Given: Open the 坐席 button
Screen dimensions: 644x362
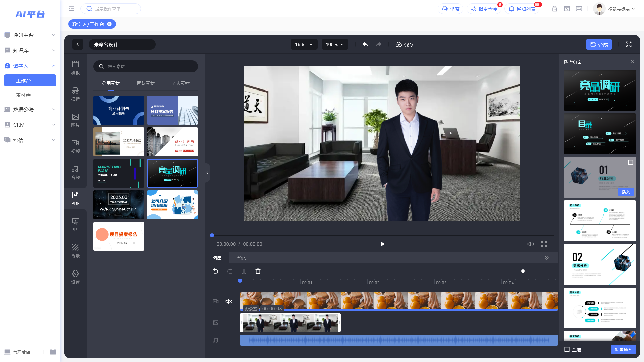Looking at the screenshot, I should point(450,9).
